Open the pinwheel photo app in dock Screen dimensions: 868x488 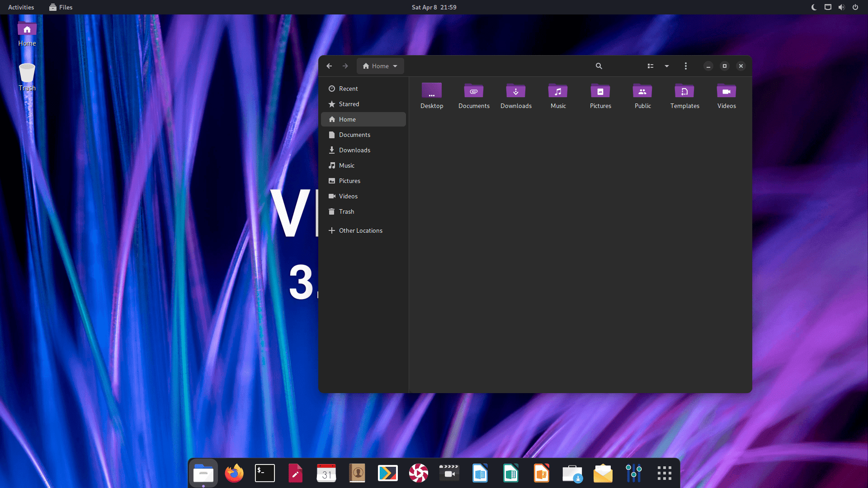tap(419, 473)
